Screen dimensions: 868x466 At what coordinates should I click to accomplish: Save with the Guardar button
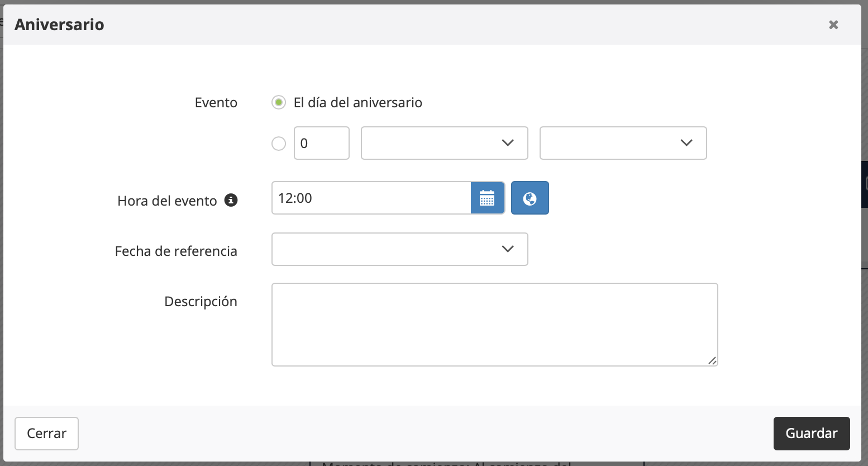(812, 434)
